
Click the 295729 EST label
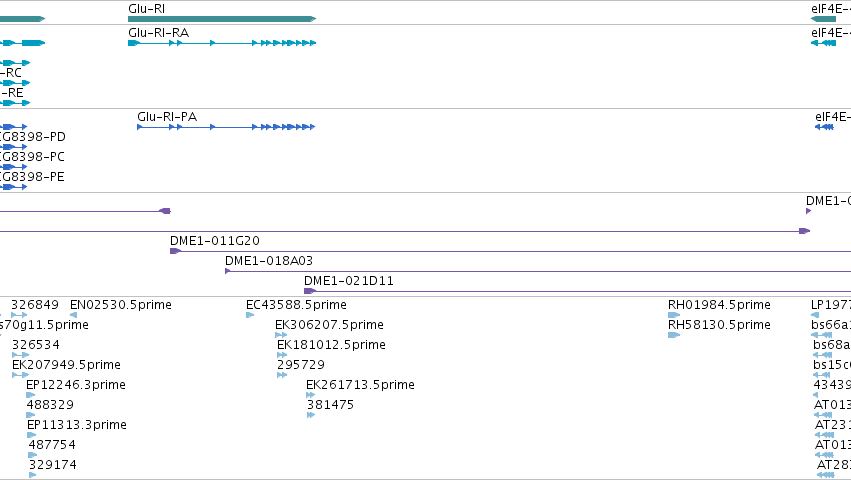point(301,365)
